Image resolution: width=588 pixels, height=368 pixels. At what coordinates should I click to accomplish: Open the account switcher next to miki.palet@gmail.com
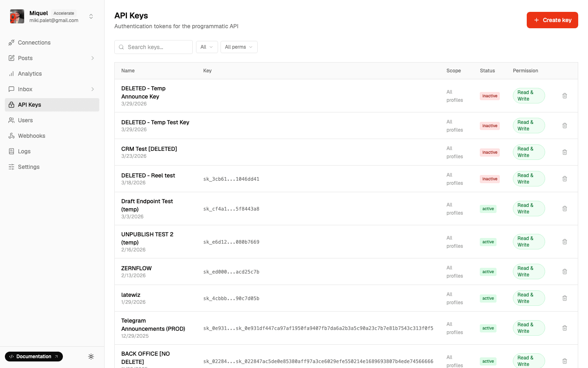[91, 16]
